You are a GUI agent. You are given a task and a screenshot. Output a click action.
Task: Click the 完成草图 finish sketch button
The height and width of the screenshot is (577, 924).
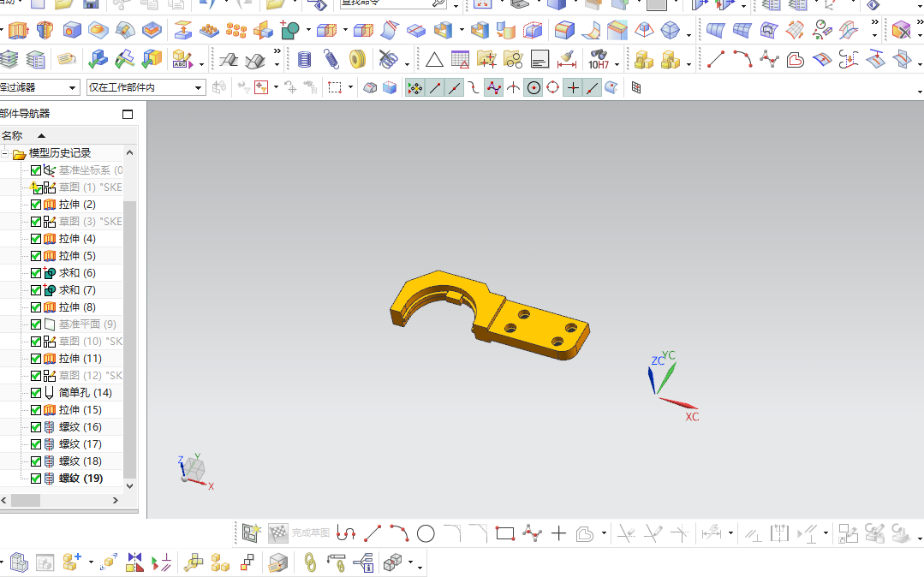(299, 533)
